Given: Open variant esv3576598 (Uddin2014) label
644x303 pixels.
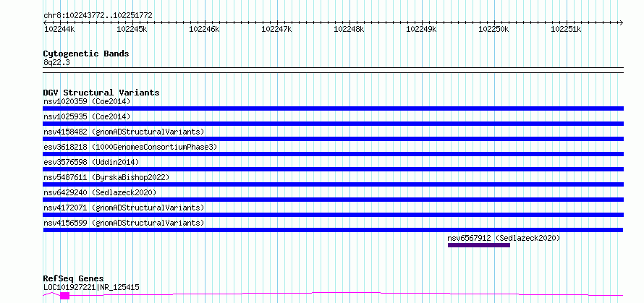Looking at the screenshot, I should (x=91, y=162).
